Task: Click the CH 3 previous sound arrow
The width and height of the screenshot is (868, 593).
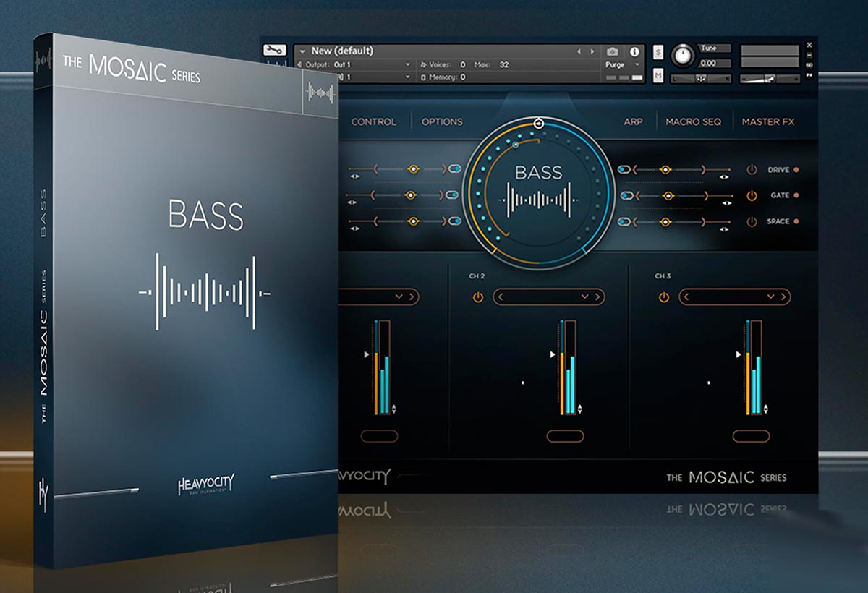Action: [x=688, y=296]
